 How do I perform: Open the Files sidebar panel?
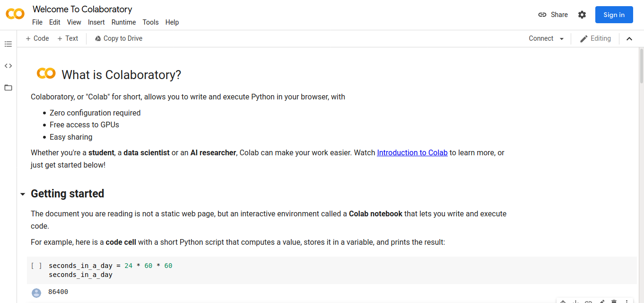pyautogui.click(x=8, y=88)
